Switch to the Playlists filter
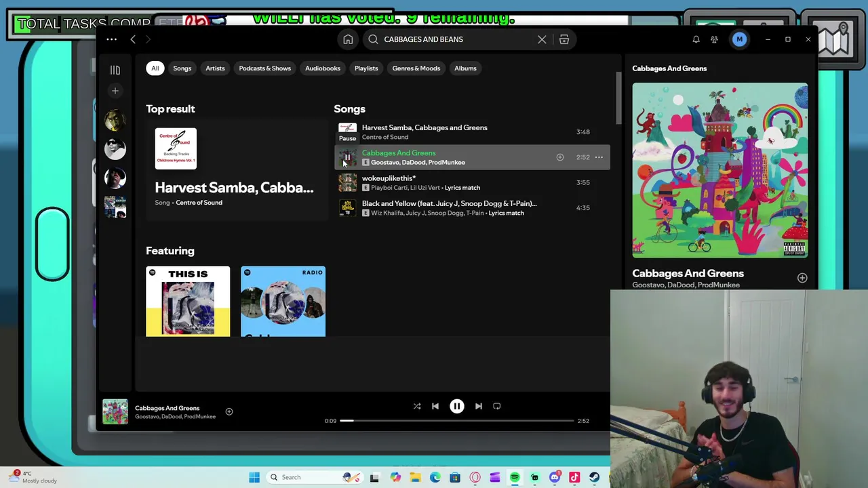The width and height of the screenshot is (868, 488). [x=366, y=68]
